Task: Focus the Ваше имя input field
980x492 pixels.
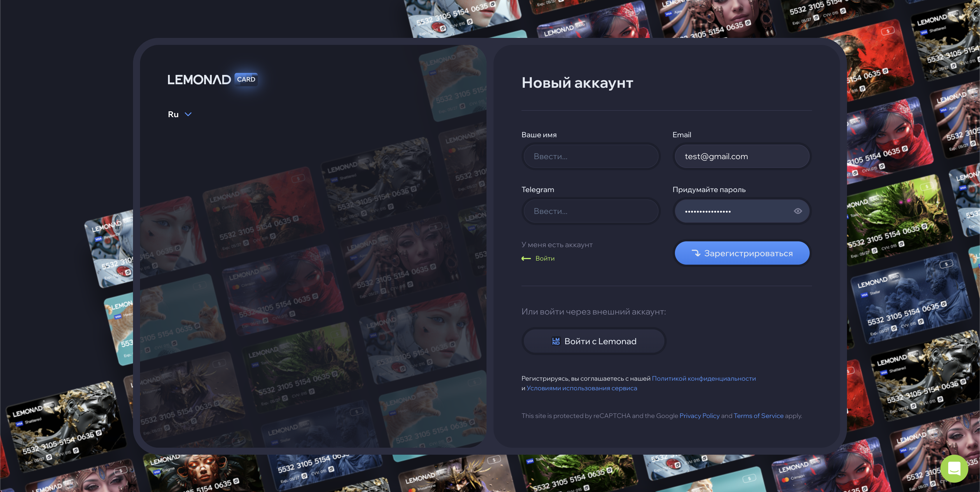Action: coord(591,156)
